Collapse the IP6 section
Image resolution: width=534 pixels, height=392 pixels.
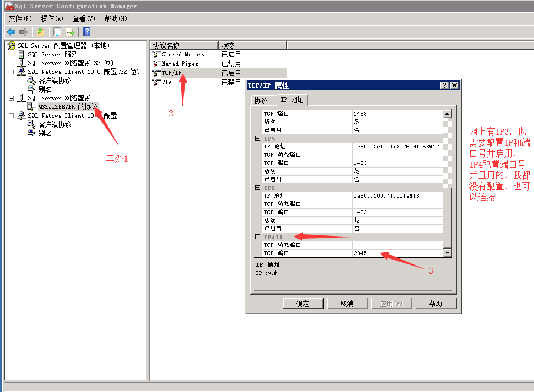click(258, 188)
